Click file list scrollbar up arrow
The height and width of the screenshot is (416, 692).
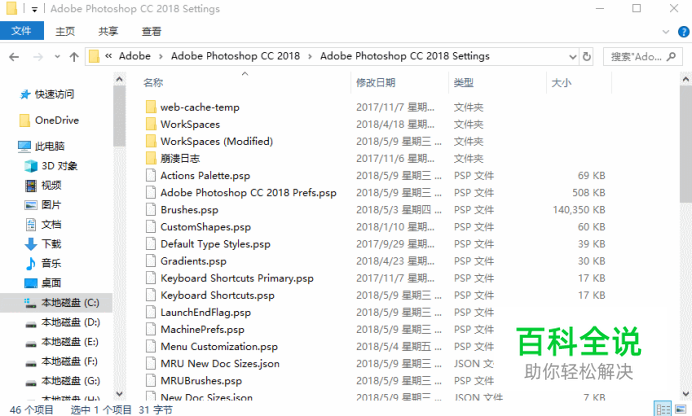(x=685, y=80)
